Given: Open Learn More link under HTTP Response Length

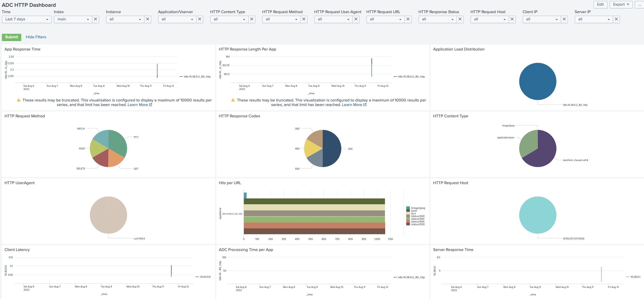Looking at the screenshot, I should click(354, 105).
